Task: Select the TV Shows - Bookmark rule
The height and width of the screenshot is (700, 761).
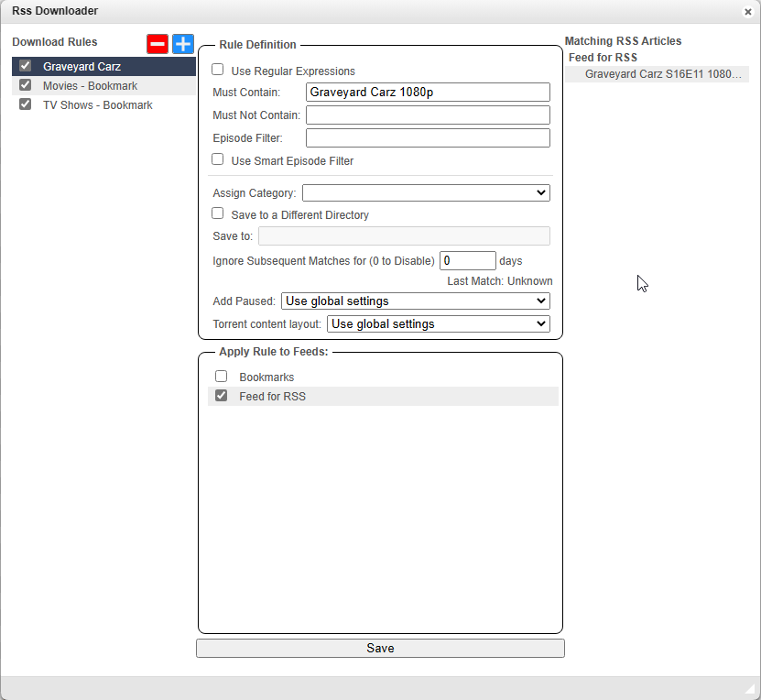Action: (x=98, y=105)
